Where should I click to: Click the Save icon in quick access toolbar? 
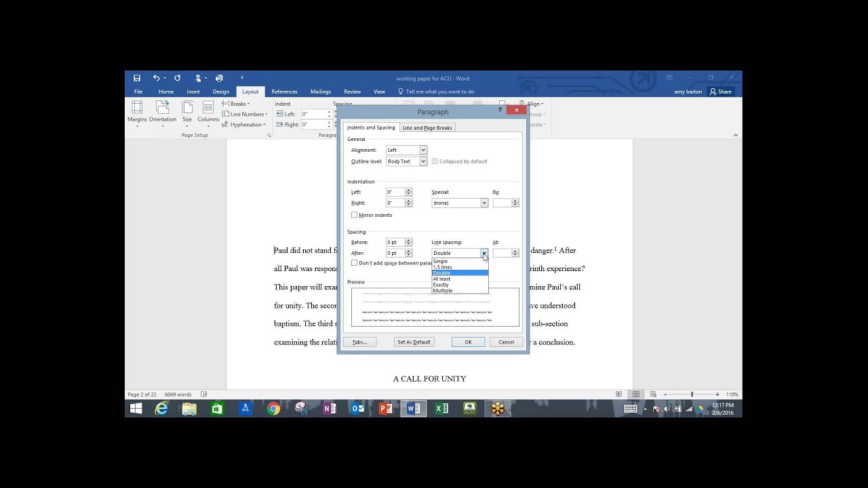click(137, 78)
